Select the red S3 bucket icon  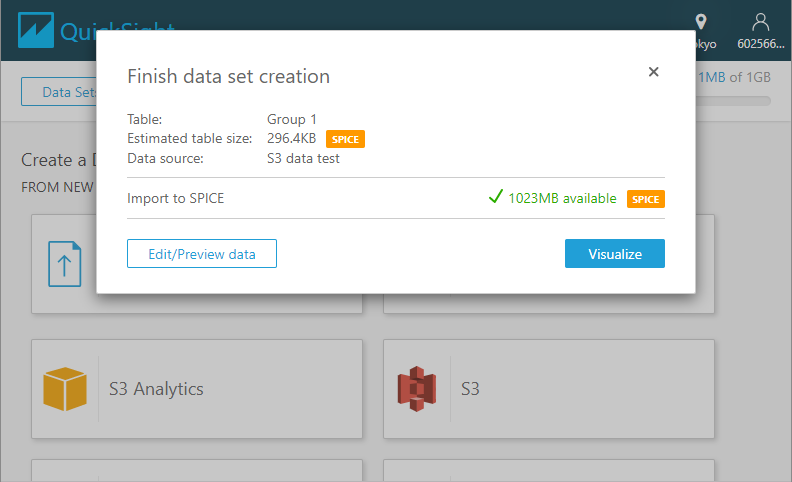(417, 389)
